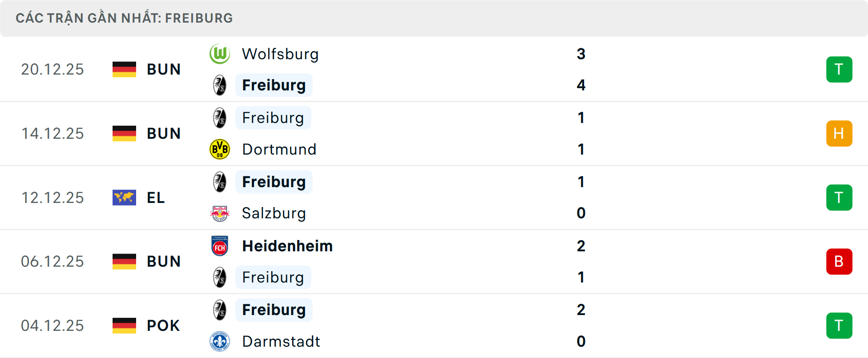This screenshot has height=358, width=868.
Task: Click the Dortmund BVB logo
Action: [220, 149]
